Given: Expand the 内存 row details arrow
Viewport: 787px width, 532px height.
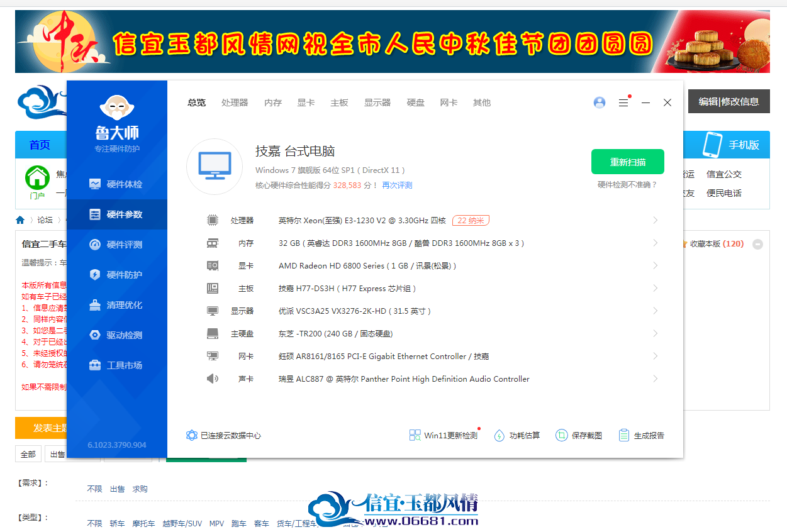Looking at the screenshot, I should pyautogui.click(x=655, y=243).
